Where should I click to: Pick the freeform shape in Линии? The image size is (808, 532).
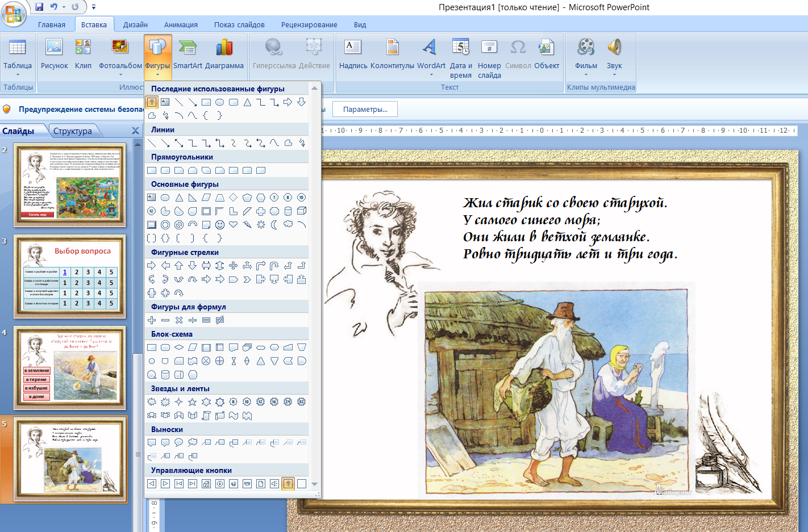click(288, 143)
